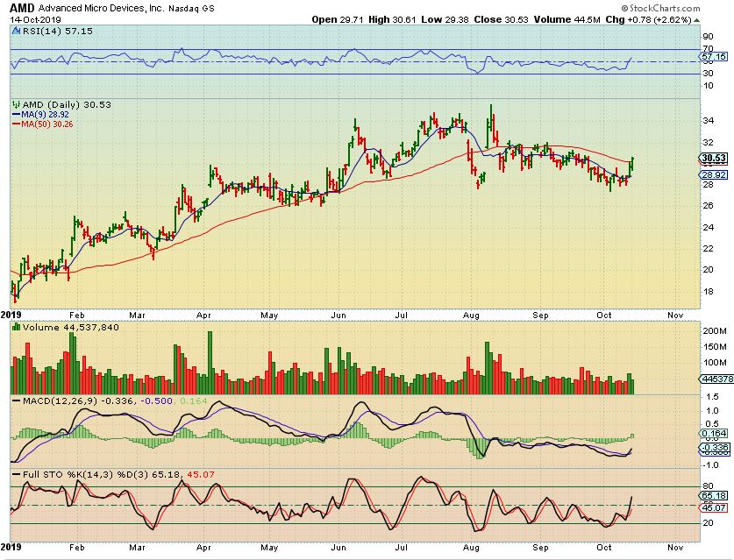Click the 18 price axis label
The image size is (734, 560).
click(709, 291)
